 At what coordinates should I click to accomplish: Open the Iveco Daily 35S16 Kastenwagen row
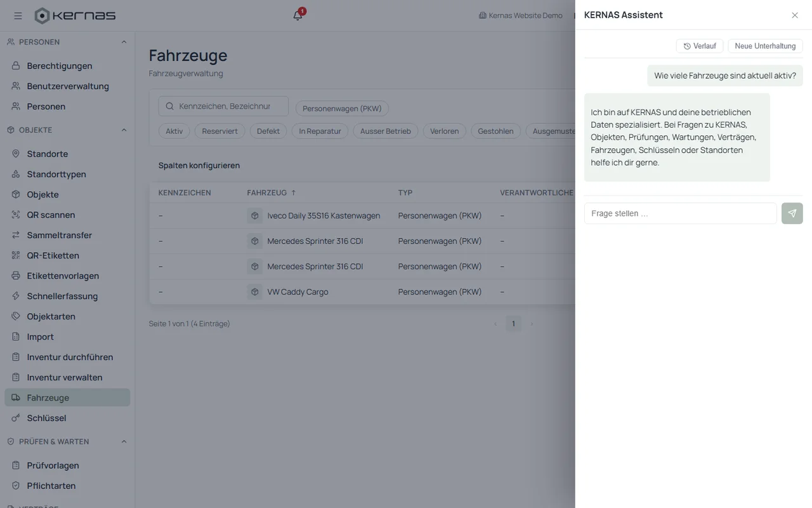click(x=362, y=215)
